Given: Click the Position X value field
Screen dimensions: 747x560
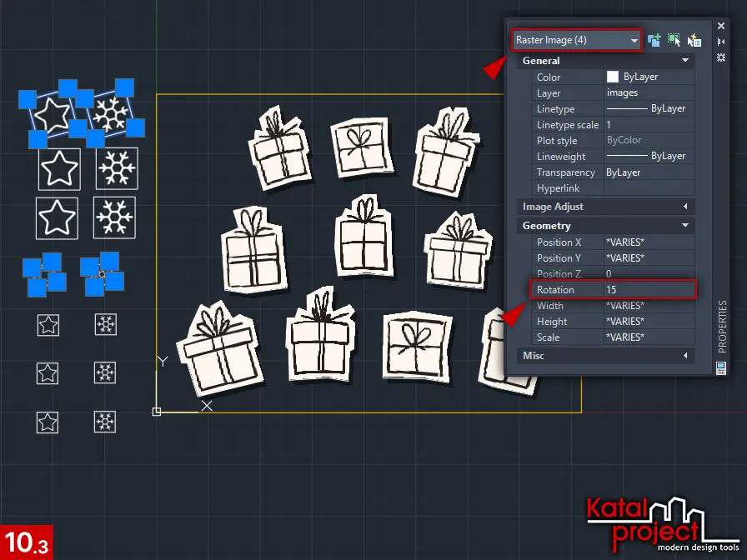Looking at the screenshot, I should (649, 242).
